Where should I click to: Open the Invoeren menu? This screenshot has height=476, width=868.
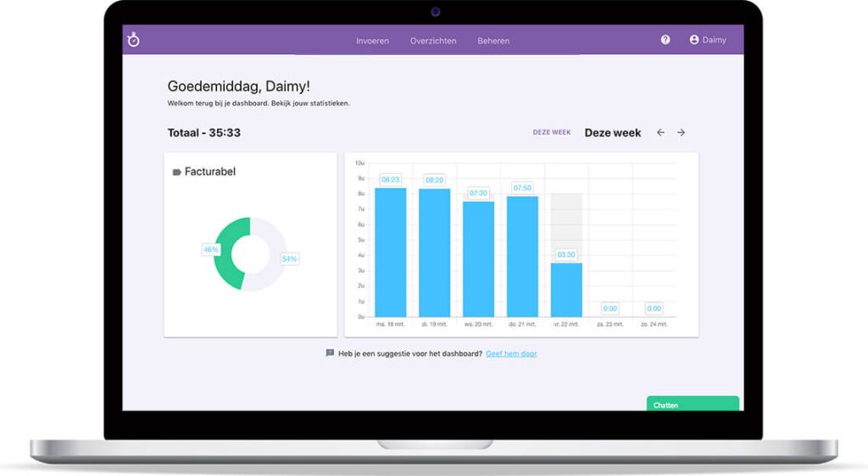point(372,41)
